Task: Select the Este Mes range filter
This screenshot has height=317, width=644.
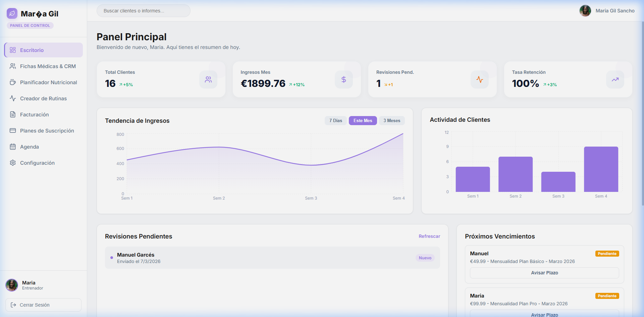Action: click(363, 121)
